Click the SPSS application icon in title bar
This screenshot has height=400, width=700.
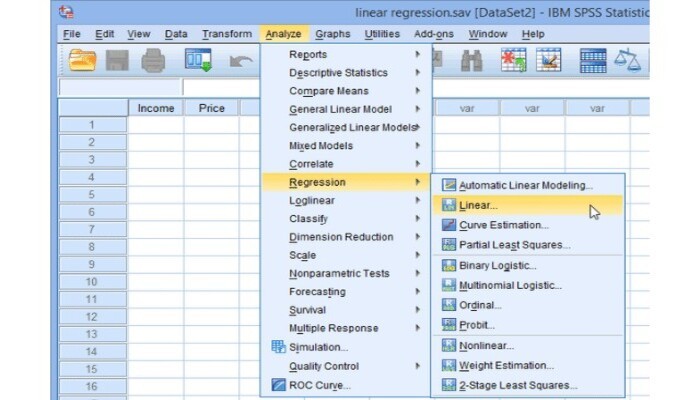(x=66, y=11)
